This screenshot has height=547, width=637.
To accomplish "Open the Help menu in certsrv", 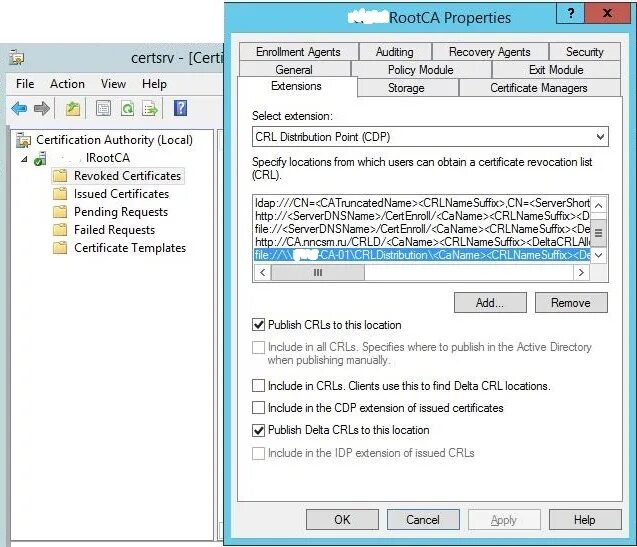I will click(154, 84).
